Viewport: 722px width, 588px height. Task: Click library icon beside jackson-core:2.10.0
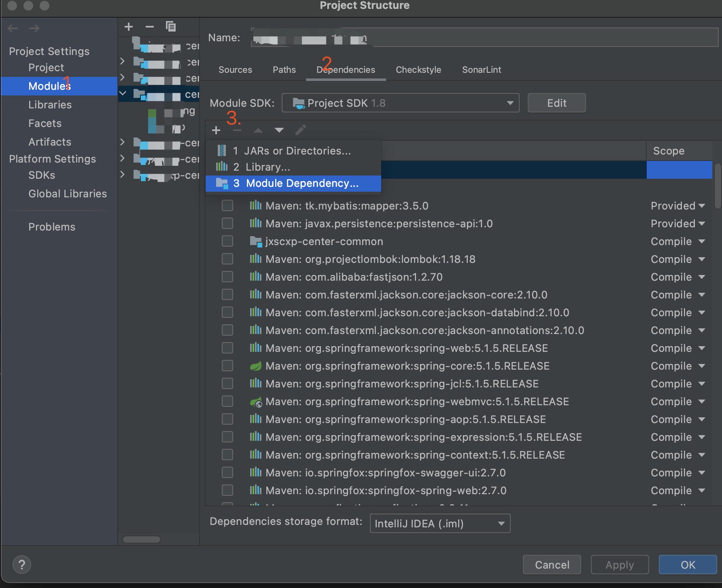tap(256, 294)
